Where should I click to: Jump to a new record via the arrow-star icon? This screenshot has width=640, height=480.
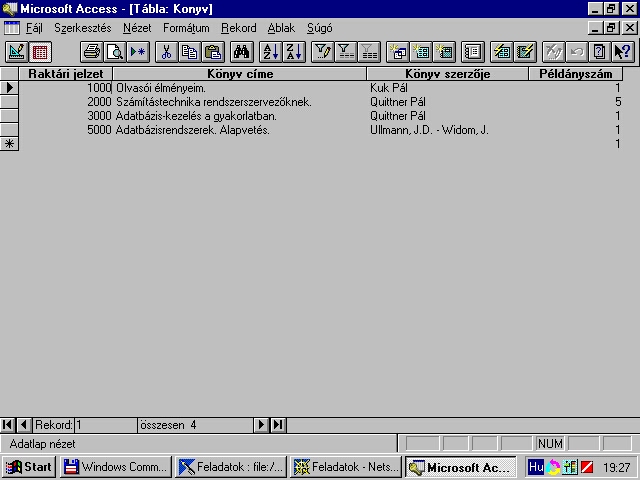[x=138, y=52]
